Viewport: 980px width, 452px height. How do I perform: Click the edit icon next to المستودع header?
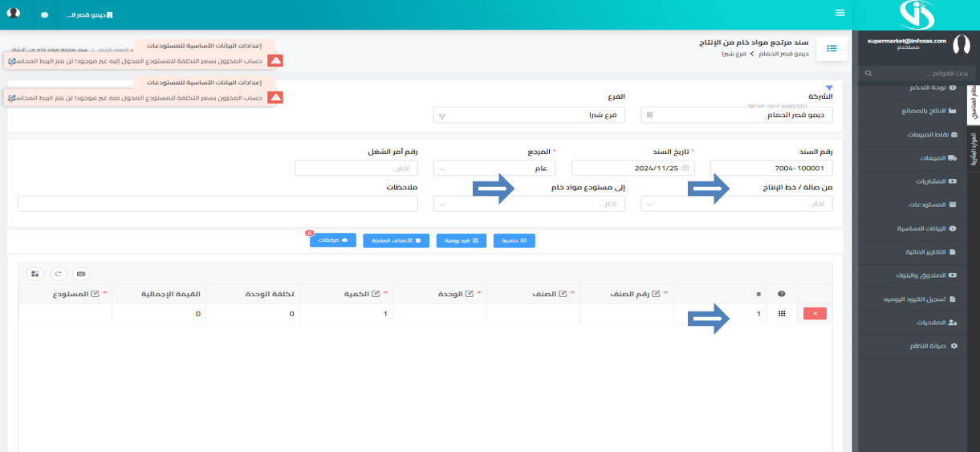pos(96,294)
